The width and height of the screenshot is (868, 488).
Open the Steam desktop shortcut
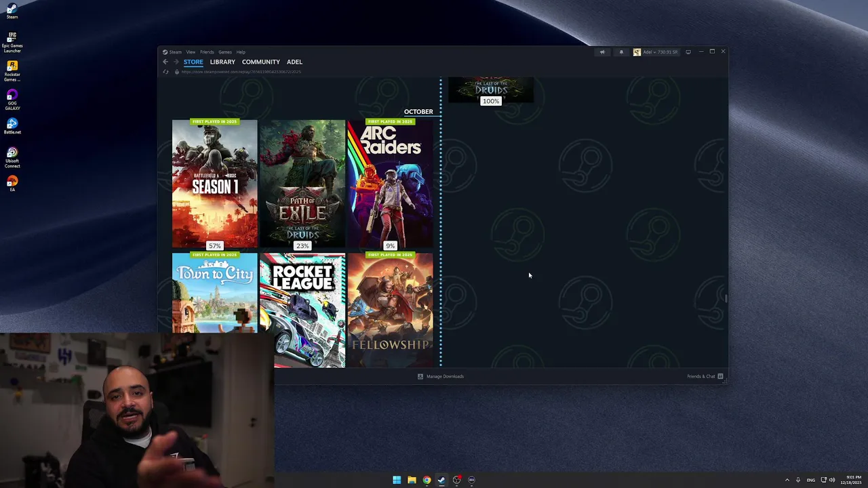click(12, 11)
